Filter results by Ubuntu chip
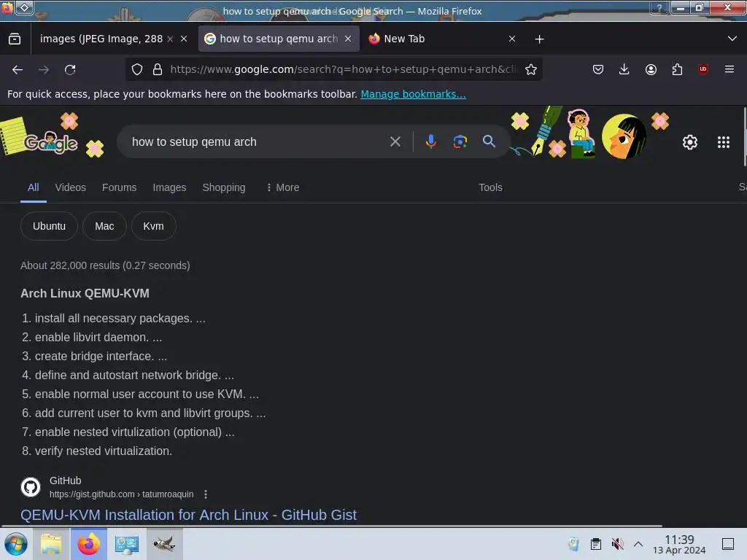 [49, 226]
